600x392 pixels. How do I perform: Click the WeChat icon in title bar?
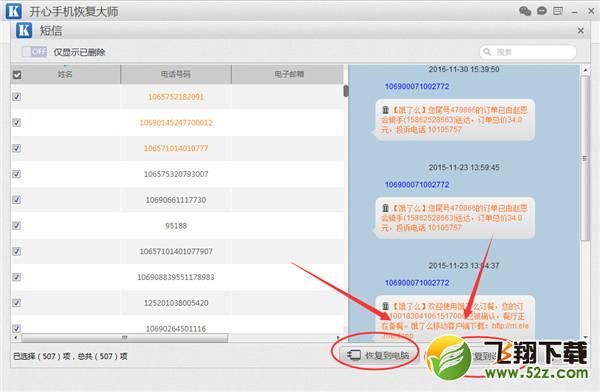tap(525, 11)
